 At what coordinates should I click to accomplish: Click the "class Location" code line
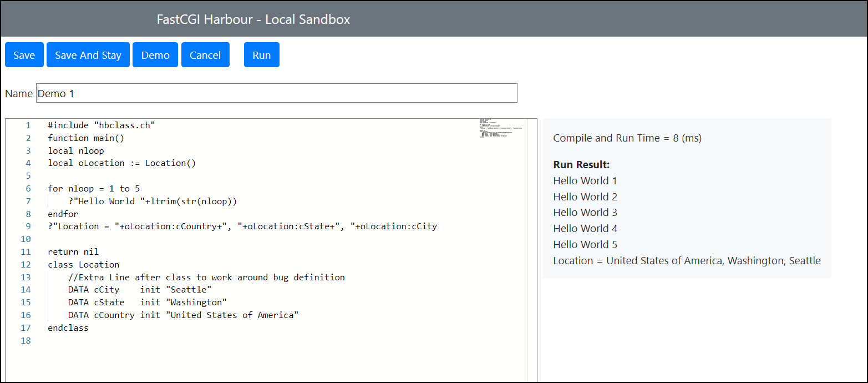(x=83, y=265)
